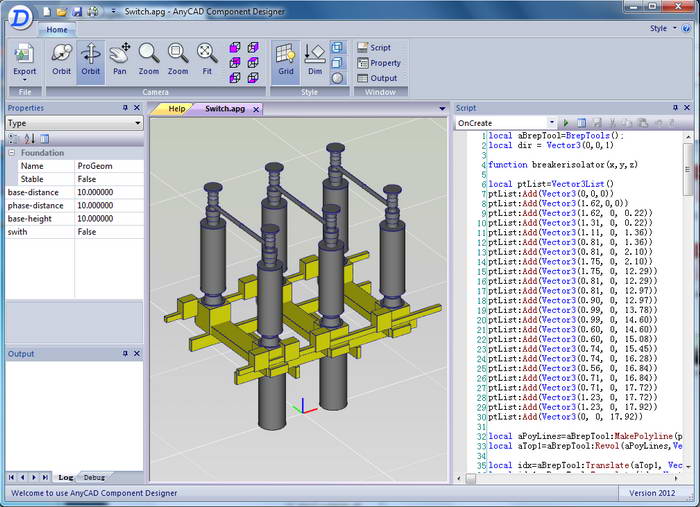The width and height of the screenshot is (700, 507).
Task: Pin the Output panel using the pushpin icon
Action: [125, 354]
